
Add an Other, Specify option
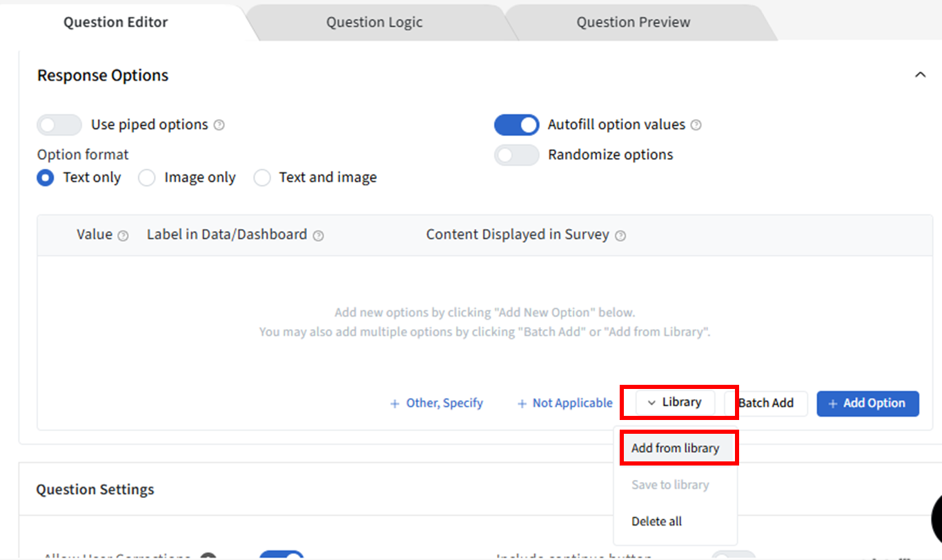click(x=437, y=403)
